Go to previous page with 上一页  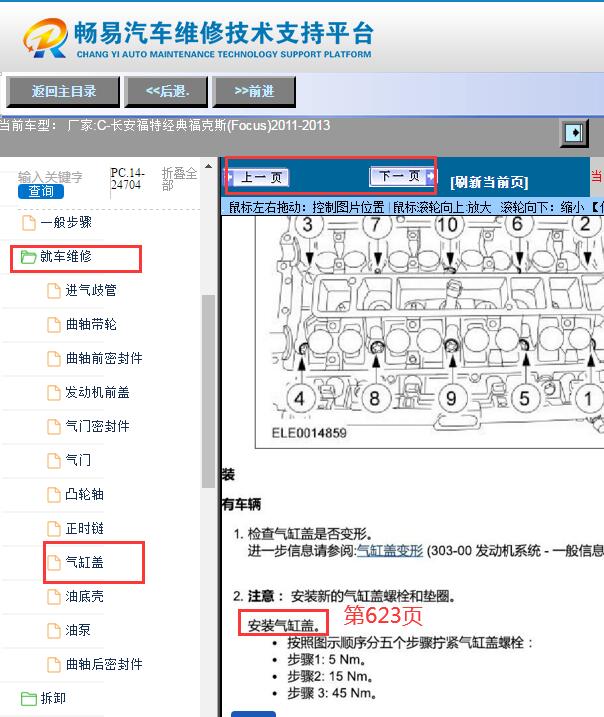258,177
